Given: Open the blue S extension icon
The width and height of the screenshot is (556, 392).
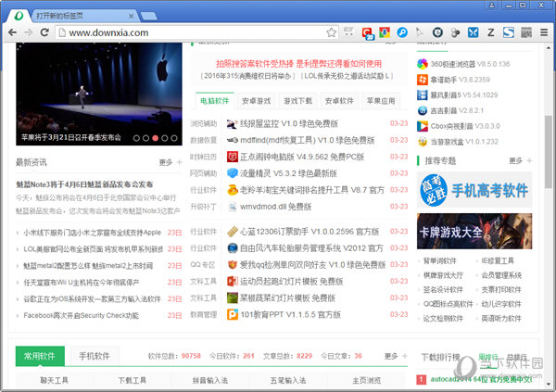Looking at the screenshot, I should pyautogui.click(x=509, y=32).
